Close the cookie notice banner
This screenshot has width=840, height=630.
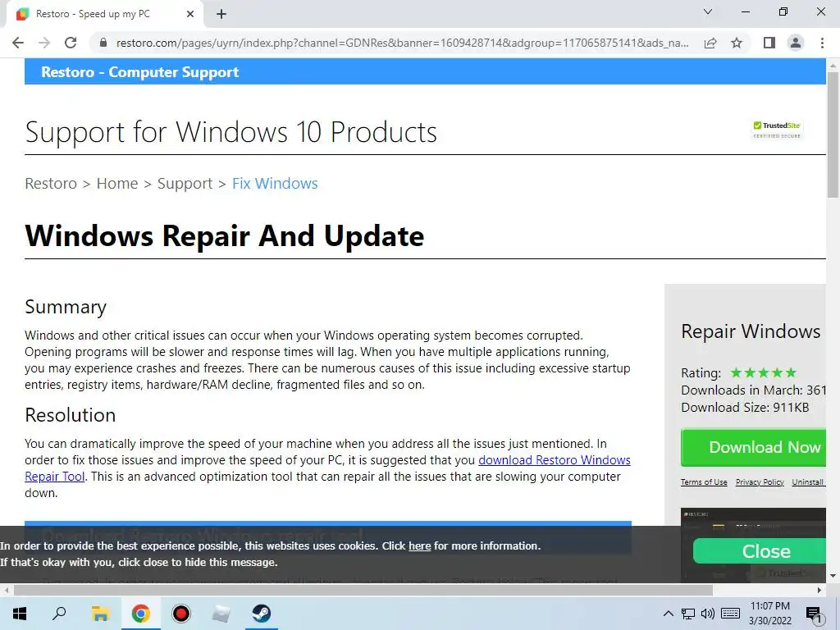pos(760,551)
